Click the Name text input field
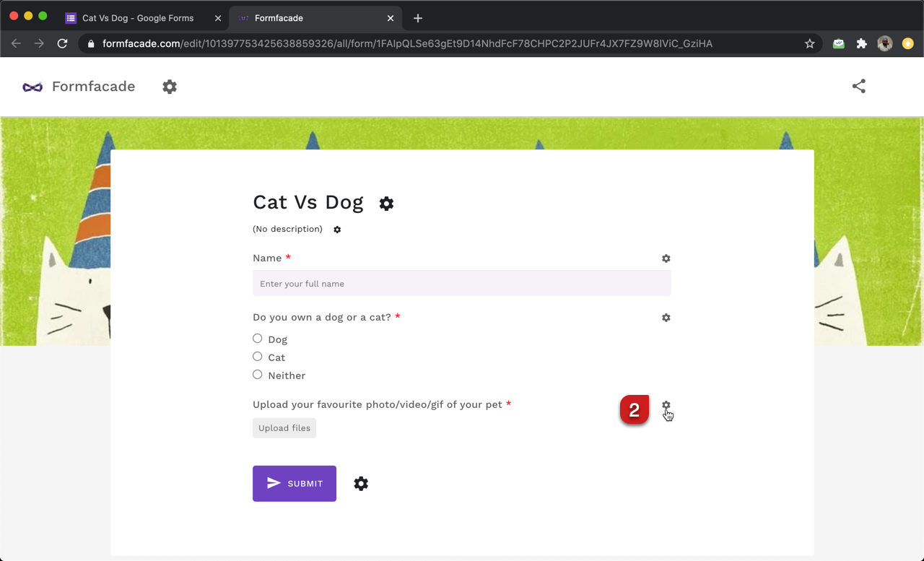Viewport: 924px width, 561px height. 461,284
